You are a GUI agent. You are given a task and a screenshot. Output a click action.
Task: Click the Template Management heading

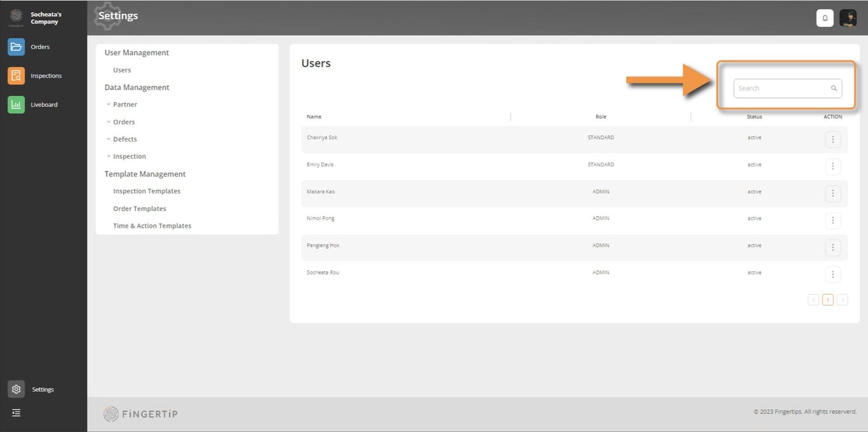click(145, 174)
